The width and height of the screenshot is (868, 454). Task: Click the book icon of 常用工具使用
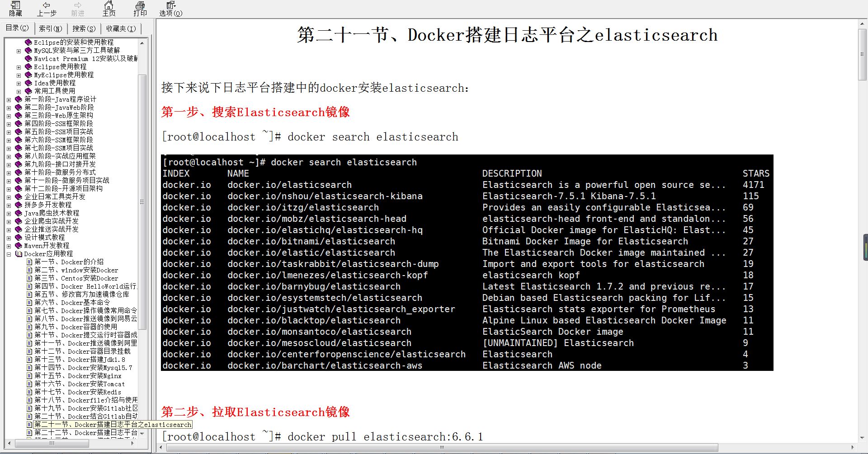point(28,91)
